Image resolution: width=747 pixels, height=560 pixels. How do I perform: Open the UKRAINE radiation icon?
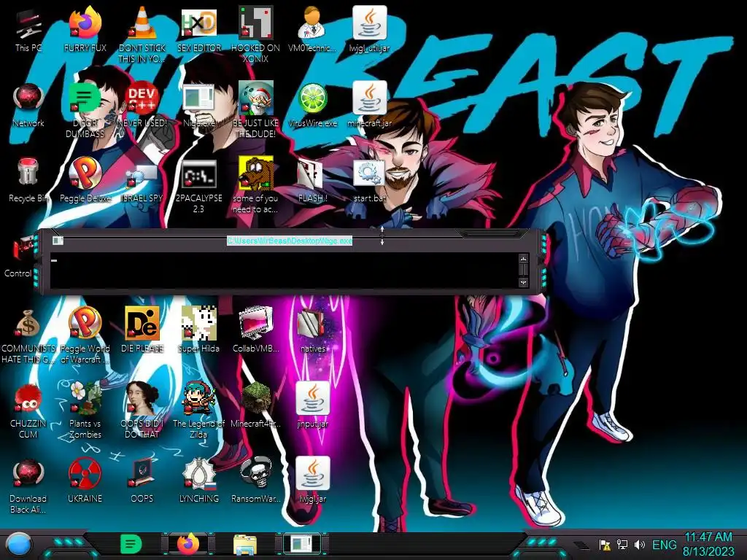click(x=85, y=481)
